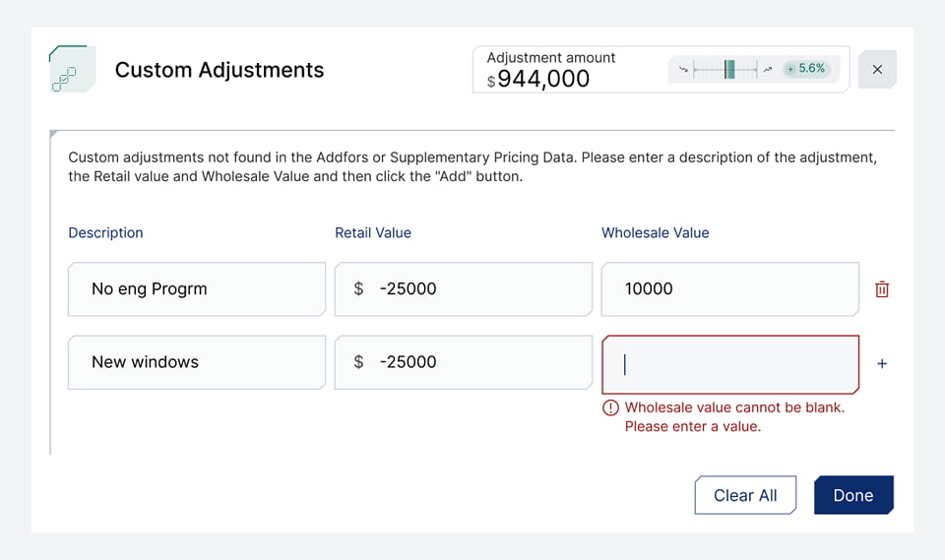945x560 pixels.
Task: Click the $944,000 adjustment amount
Action: (543, 80)
